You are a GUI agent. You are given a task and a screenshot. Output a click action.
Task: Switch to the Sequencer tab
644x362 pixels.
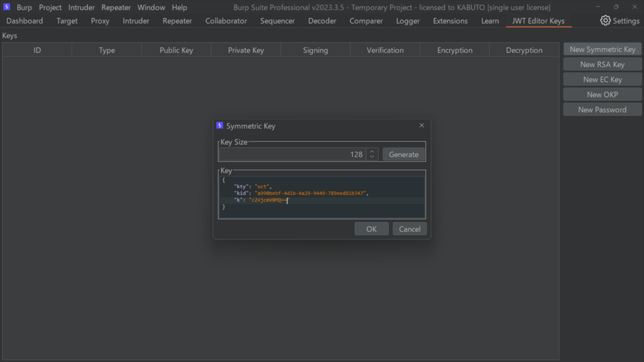click(277, 21)
